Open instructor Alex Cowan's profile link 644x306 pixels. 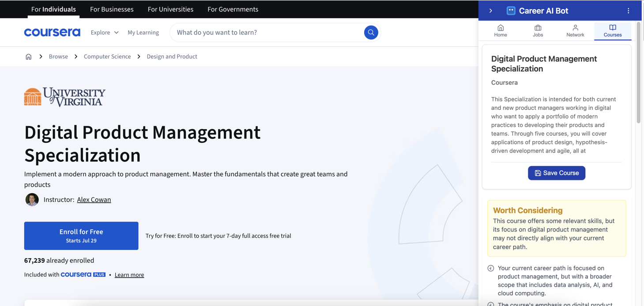pyautogui.click(x=94, y=200)
